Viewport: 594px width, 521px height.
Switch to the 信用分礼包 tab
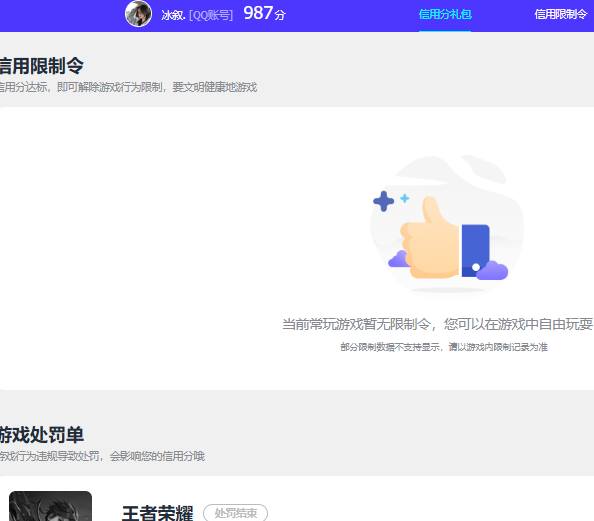tap(445, 14)
